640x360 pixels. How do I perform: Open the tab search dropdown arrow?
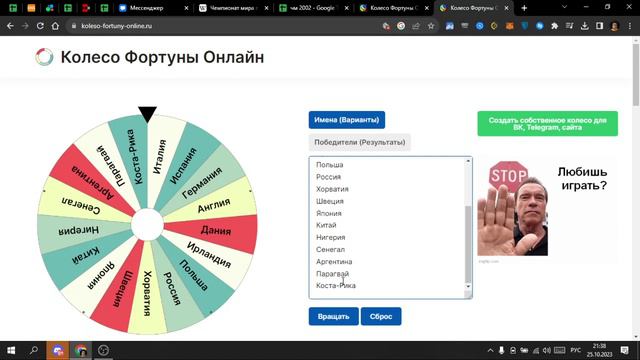click(x=564, y=7)
